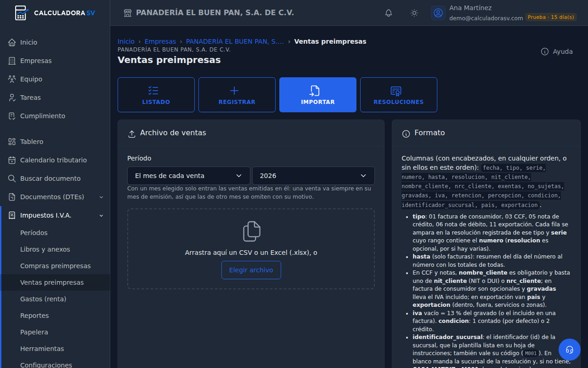Click the Cumplimiento clipboard icon in sidebar
588x368 pixels.
point(12,116)
